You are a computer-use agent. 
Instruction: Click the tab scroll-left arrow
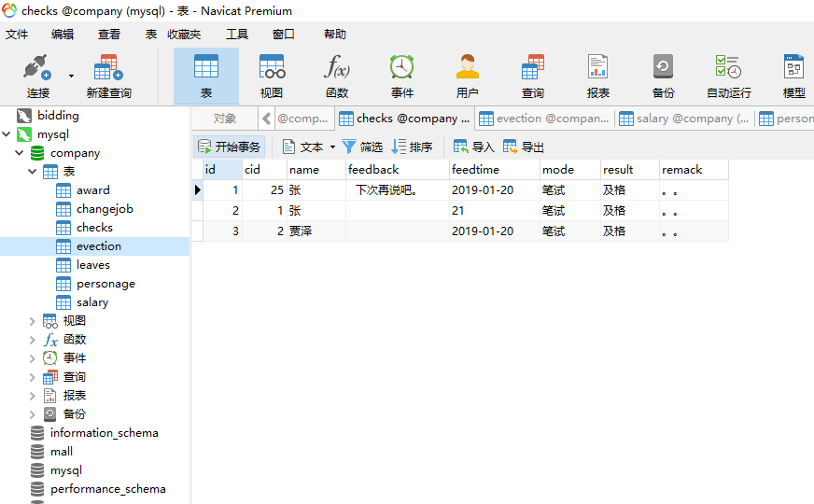tap(266, 119)
